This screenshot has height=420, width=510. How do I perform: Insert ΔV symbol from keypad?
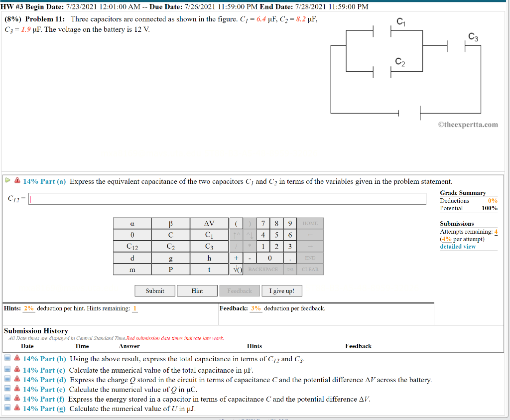[209, 224]
